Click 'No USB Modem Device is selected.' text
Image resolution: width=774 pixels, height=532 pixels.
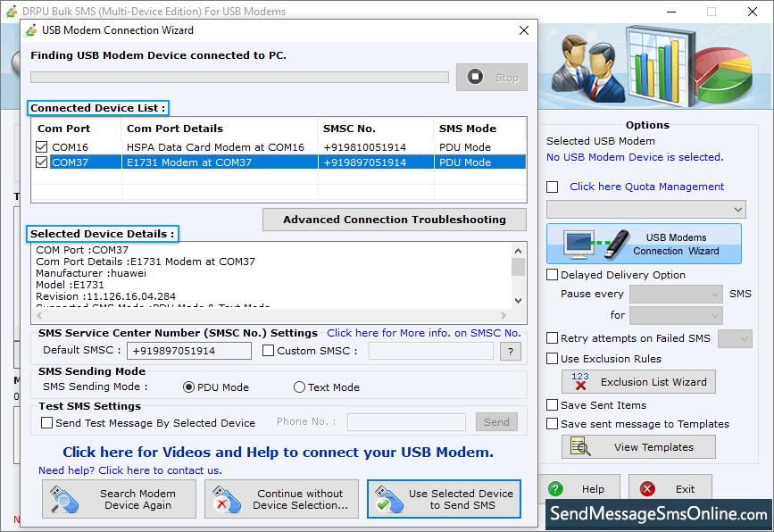(x=635, y=157)
